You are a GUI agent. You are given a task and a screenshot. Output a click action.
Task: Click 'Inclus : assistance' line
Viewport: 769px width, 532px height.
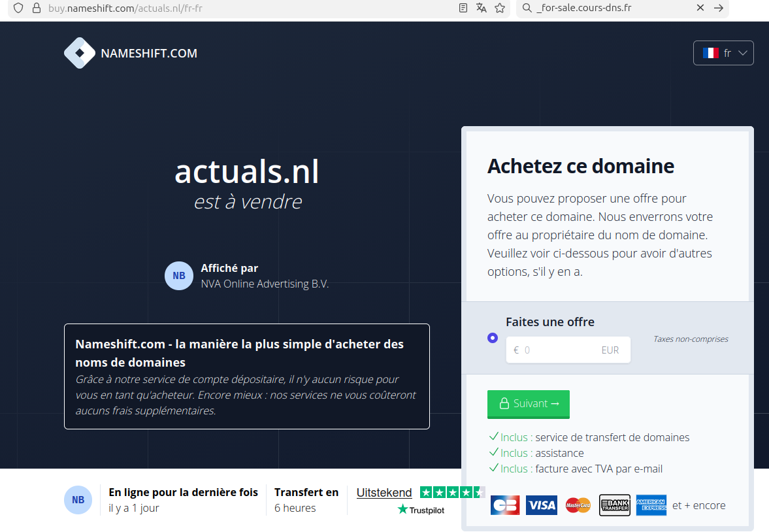point(536,453)
